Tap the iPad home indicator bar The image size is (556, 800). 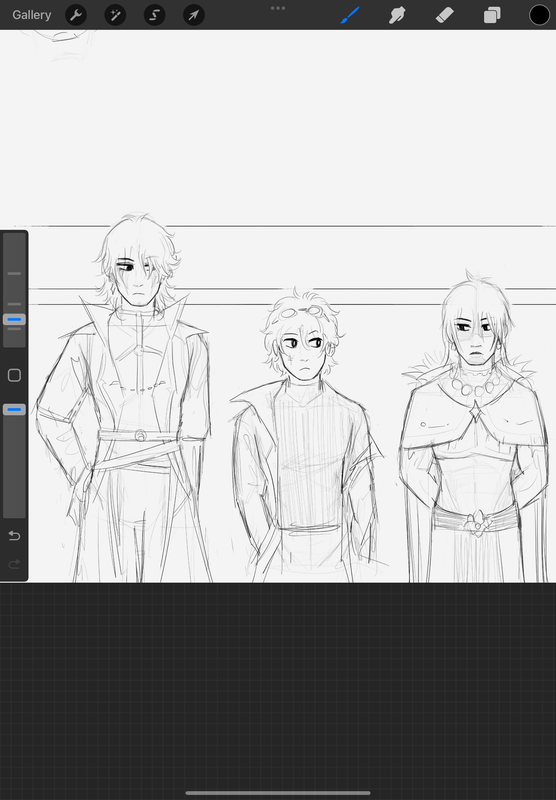pyautogui.click(x=278, y=793)
